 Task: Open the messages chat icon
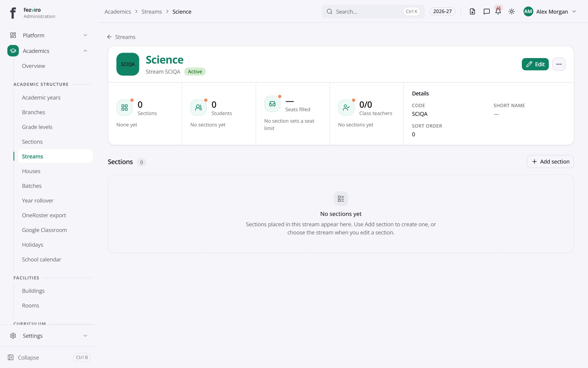pos(486,11)
